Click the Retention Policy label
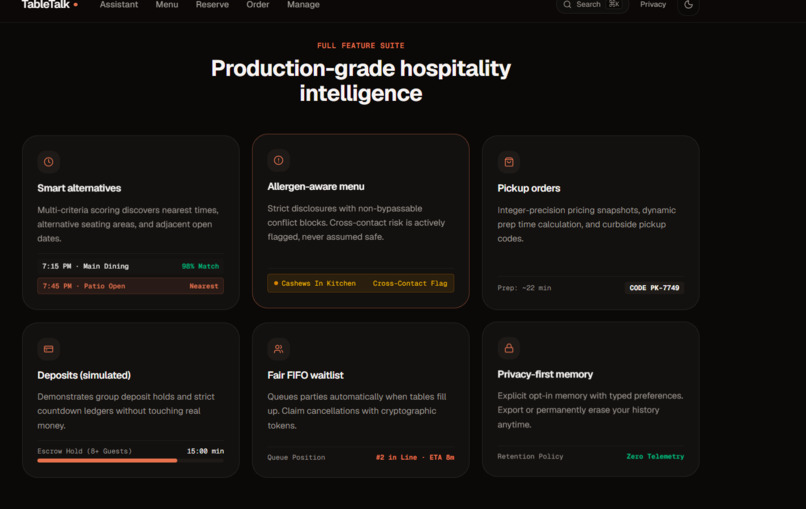The width and height of the screenshot is (806, 509). 530,456
